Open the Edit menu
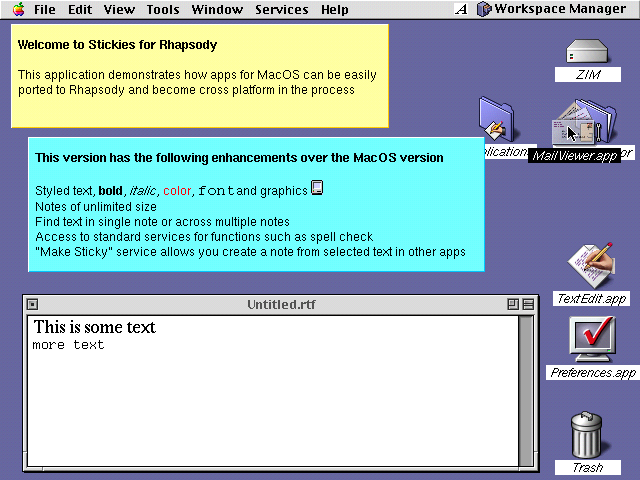 coord(80,9)
